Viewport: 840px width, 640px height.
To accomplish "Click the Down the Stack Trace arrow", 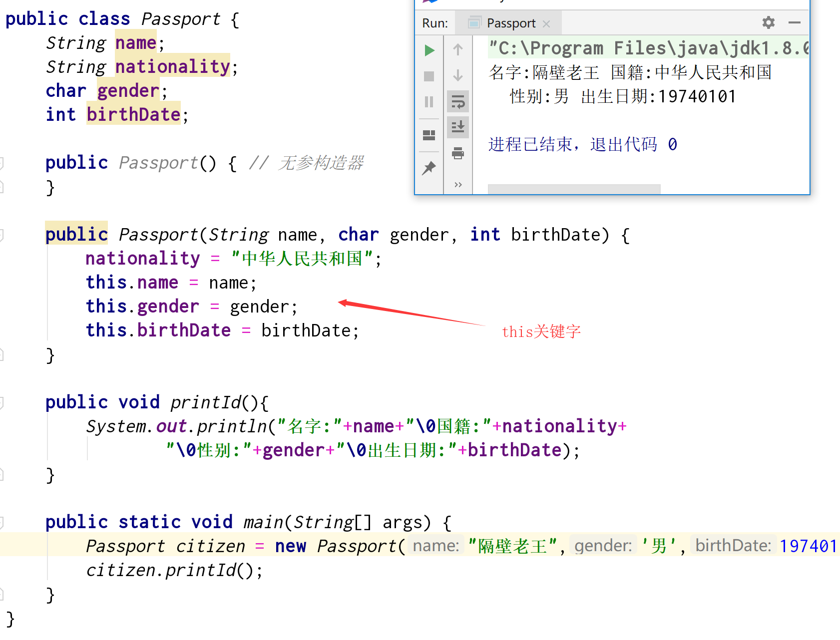I will point(458,75).
